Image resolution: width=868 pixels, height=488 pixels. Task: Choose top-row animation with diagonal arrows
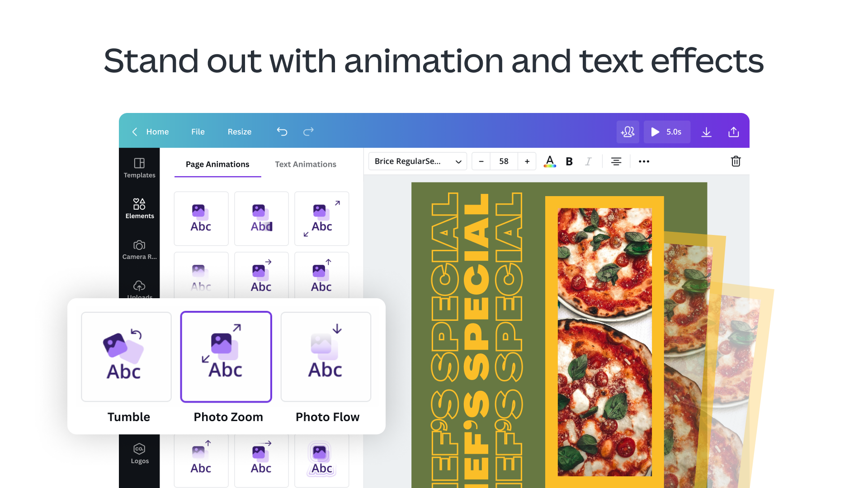click(x=321, y=219)
